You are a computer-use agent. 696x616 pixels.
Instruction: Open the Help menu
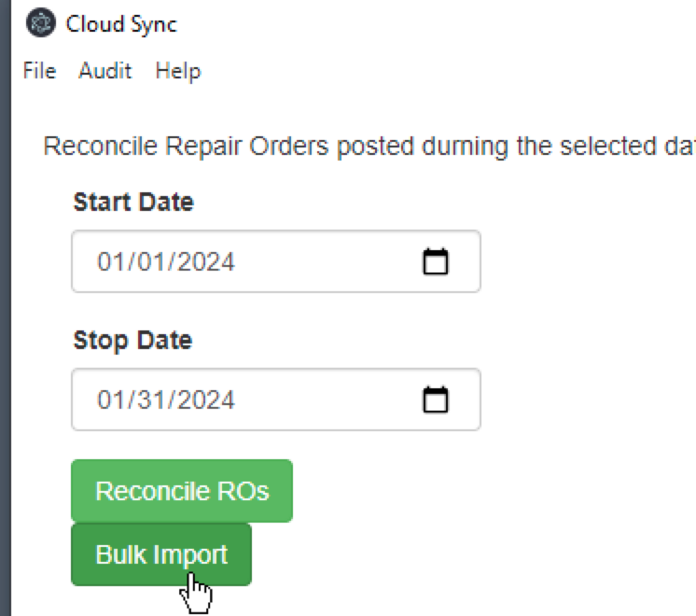click(x=178, y=71)
